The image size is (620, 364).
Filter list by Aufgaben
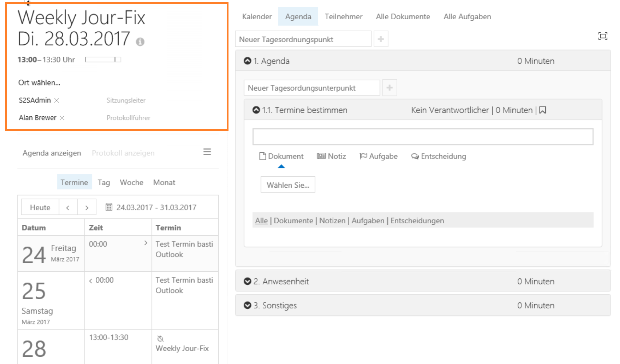pos(368,220)
